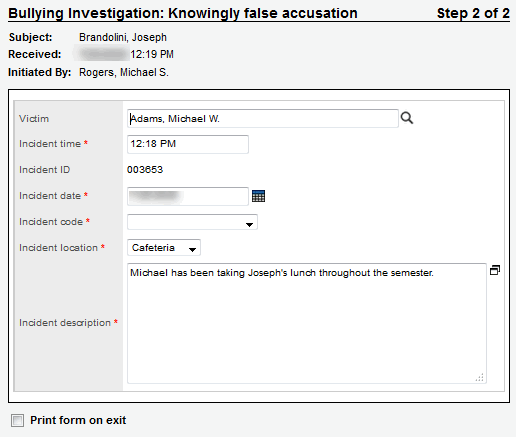Open the Incident location Cafeteria dropdown
The image size is (516, 437).
click(164, 248)
